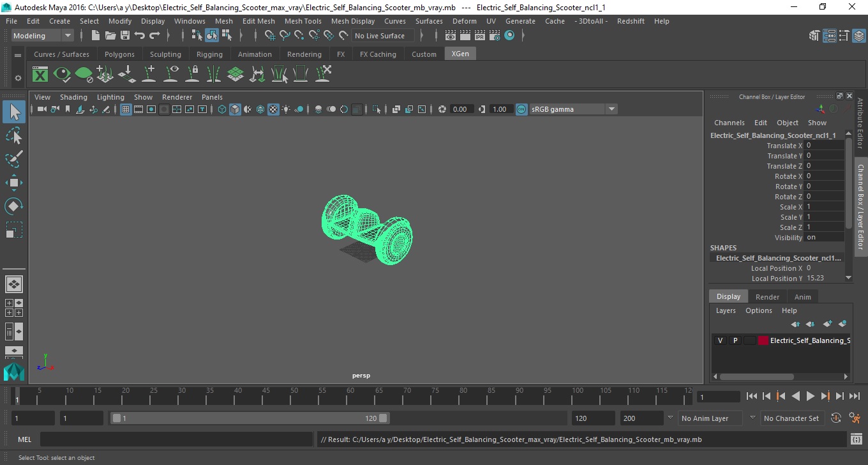Switch to the Anim layer tab
Viewport: 868px width, 465px height.
802,297
